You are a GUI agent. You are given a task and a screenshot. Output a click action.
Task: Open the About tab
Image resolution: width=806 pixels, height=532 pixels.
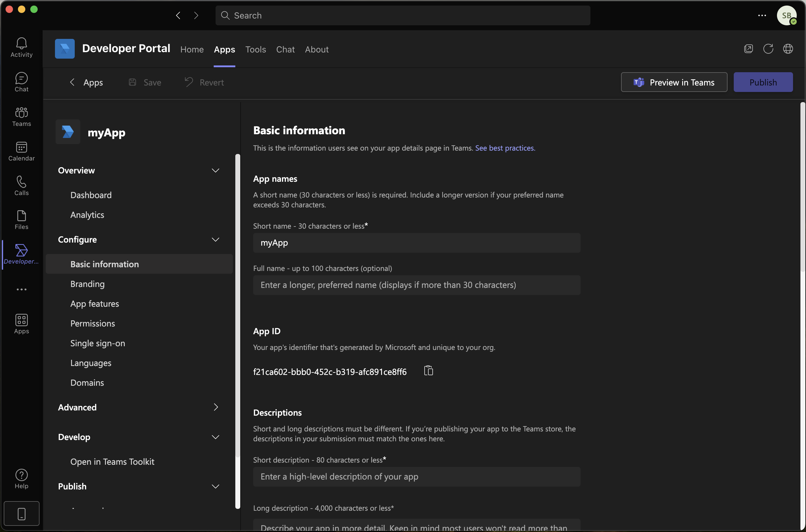[x=317, y=50]
